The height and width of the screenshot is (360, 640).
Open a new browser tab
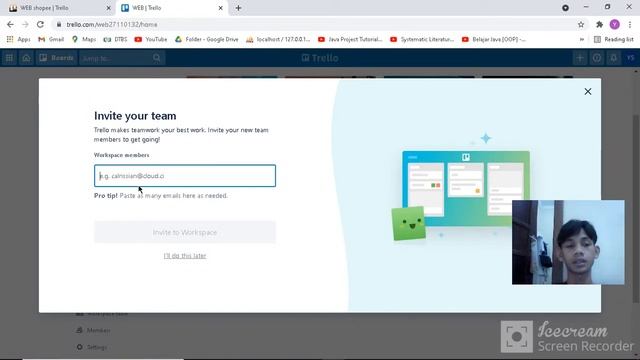[238, 8]
